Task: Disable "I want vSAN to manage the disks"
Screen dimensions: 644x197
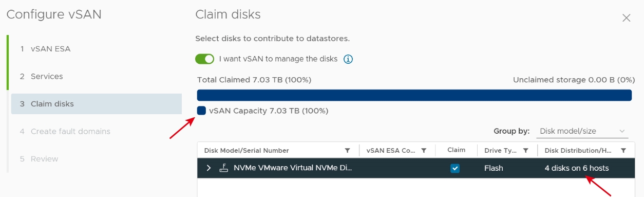Action: pos(204,59)
